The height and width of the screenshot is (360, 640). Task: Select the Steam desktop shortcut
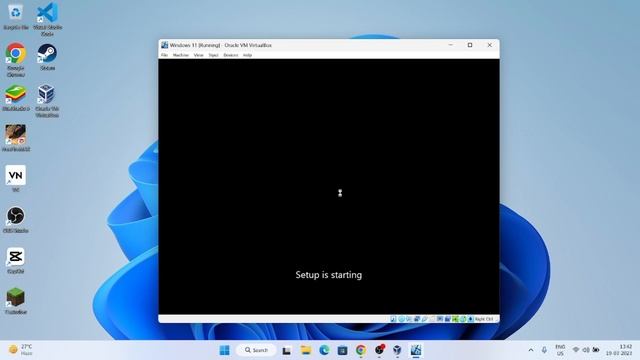[47, 57]
